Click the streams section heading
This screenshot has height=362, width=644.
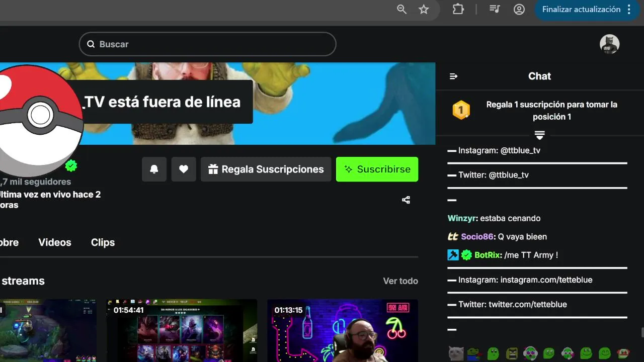(x=23, y=281)
